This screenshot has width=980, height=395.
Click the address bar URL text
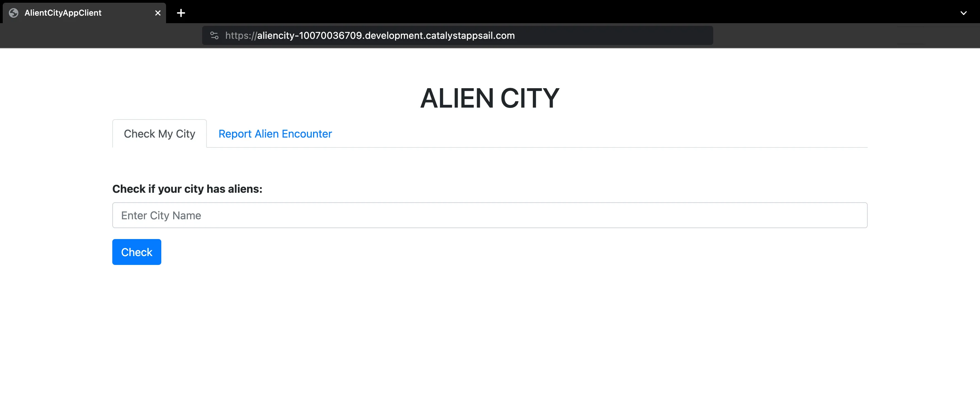pyautogui.click(x=370, y=35)
